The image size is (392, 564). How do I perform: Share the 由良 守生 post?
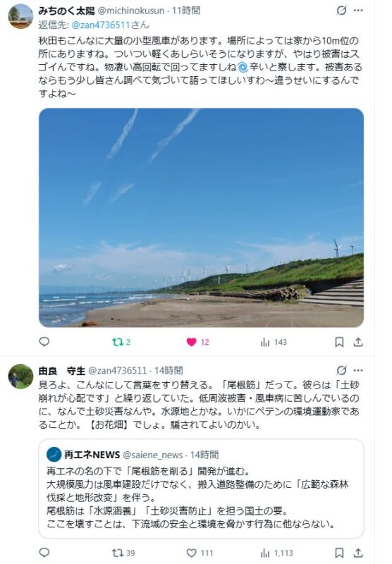(x=358, y=553)
